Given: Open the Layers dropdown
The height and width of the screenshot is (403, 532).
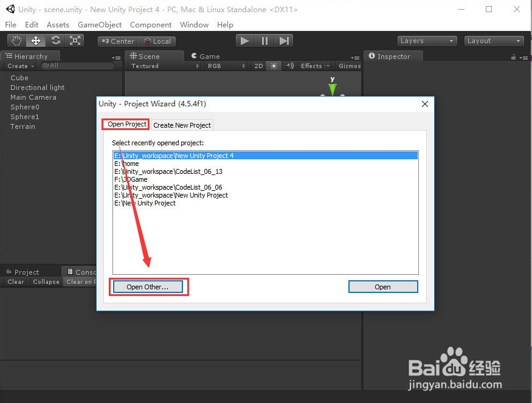Looking at the screenshot, I should click(427, 41).
